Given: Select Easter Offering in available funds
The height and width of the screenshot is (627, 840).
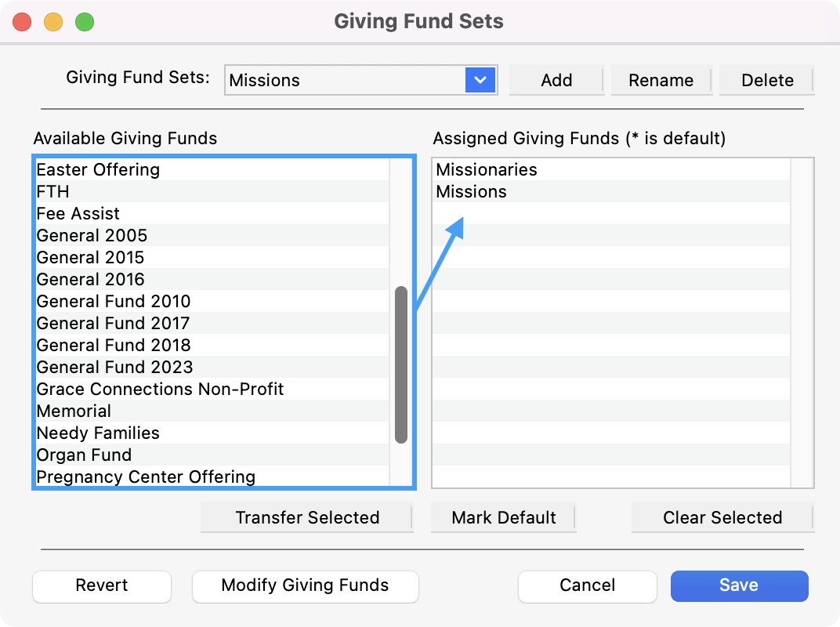Looking at the screenshot, I should pos(98,170).
